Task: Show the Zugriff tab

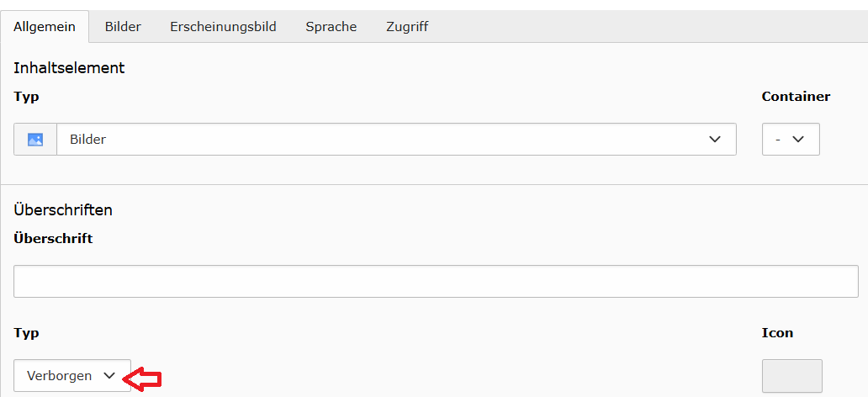Action: 407,27
